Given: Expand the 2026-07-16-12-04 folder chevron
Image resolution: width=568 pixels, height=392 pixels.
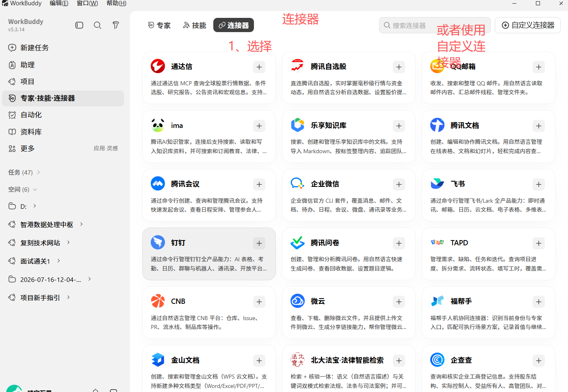Looking at the screenshot, I should (89, 279).
